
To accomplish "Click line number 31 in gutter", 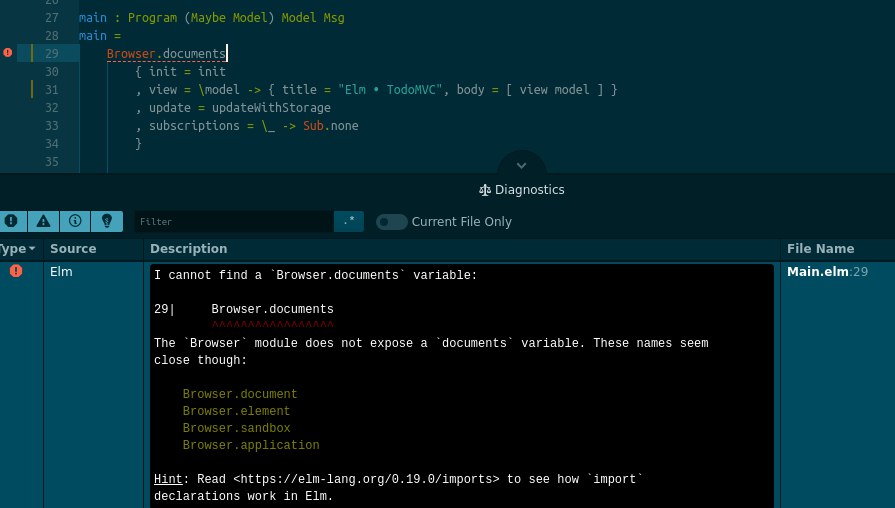I will coord(51,90).
